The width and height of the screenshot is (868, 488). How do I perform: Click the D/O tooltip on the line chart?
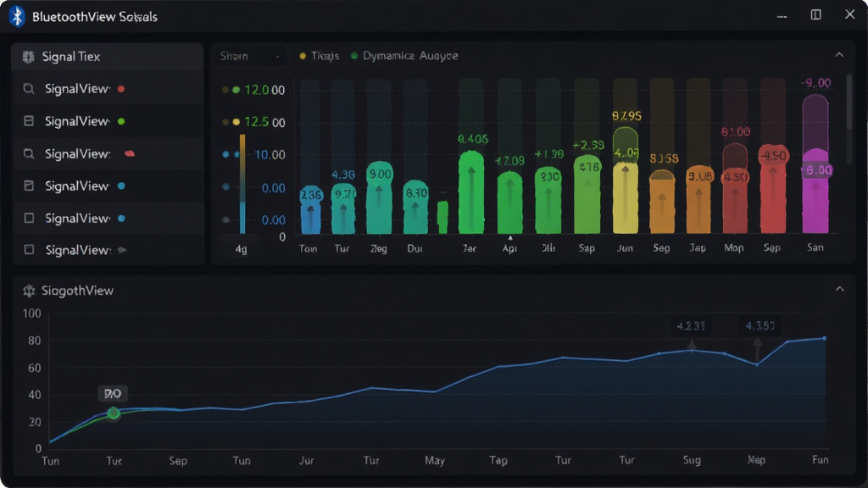[113, 393]
